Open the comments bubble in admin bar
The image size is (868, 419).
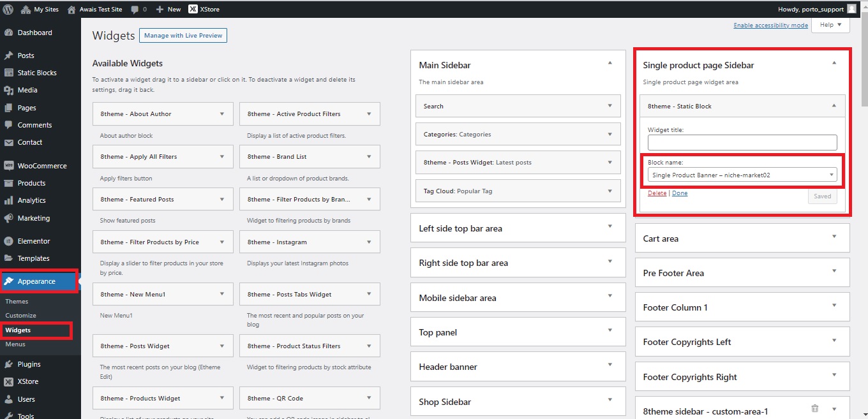click(x=138, y=9)
